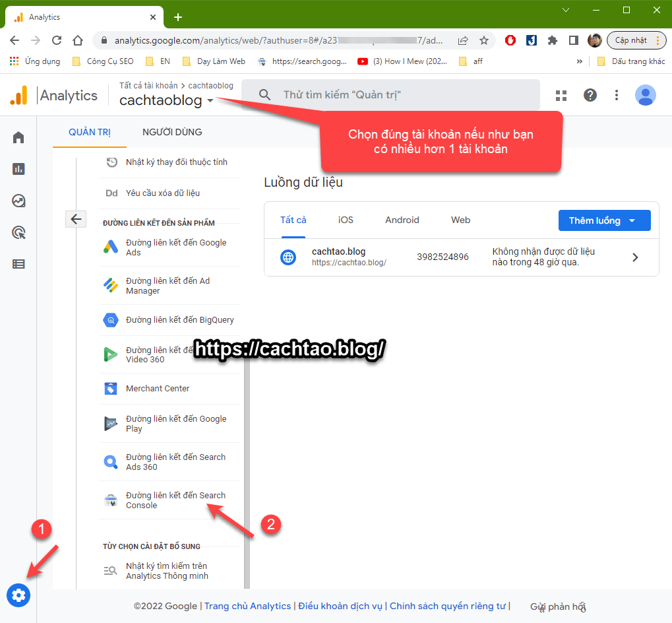
Task: Open Ứng dụng apps bookmark shortcut
Action: click(x=35, y=61)
